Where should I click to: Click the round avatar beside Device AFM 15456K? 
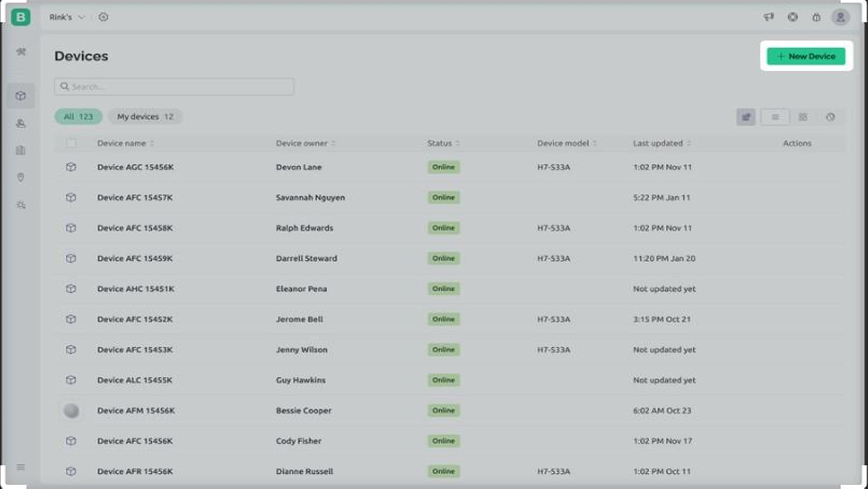pos(71,411)
